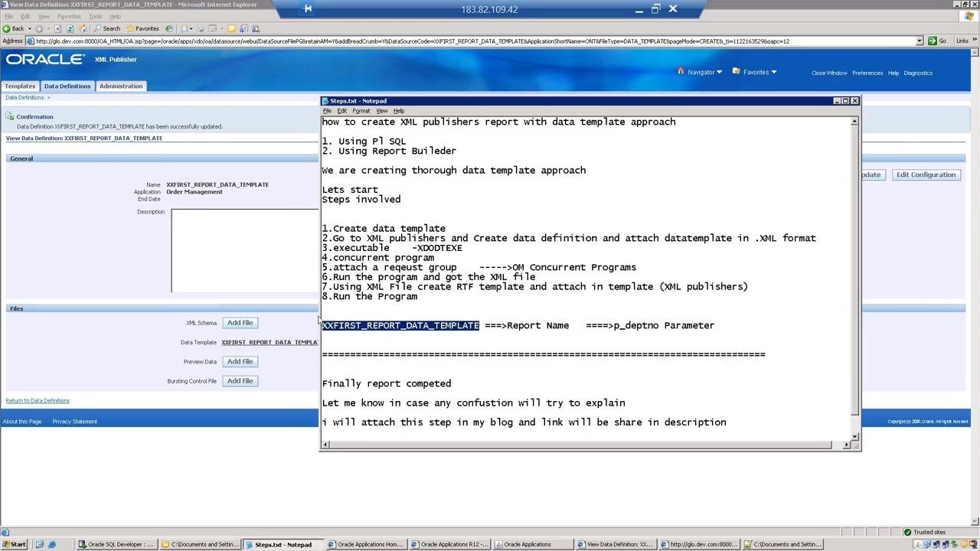Click the Diagnostics link
Viewport: 980px width, 551px height.
tap(918, 73)
